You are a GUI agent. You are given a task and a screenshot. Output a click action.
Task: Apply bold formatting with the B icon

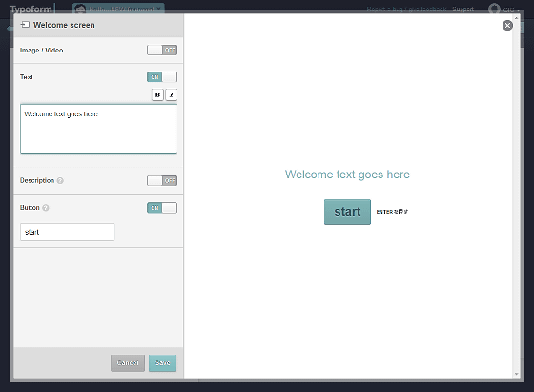coord(157,94)
